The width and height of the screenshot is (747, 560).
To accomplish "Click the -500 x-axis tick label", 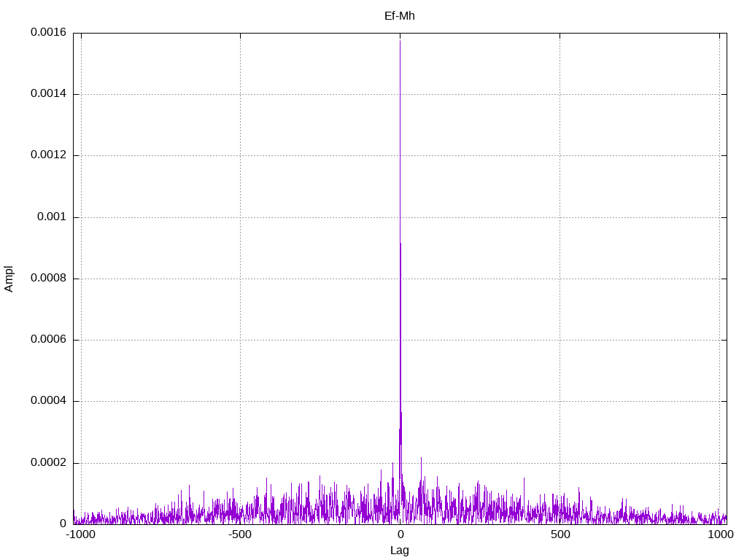I will (239, 534).
